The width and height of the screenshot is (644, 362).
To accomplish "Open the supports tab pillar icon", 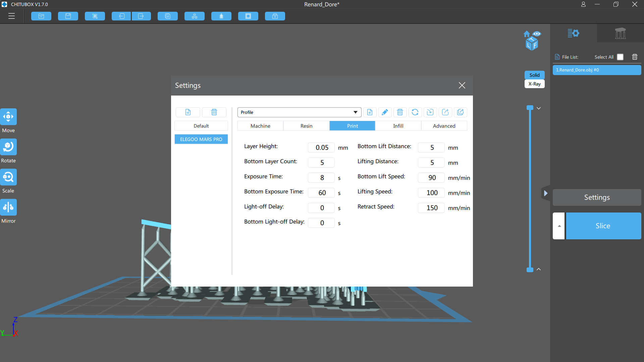I will click(x=620, y=33).
